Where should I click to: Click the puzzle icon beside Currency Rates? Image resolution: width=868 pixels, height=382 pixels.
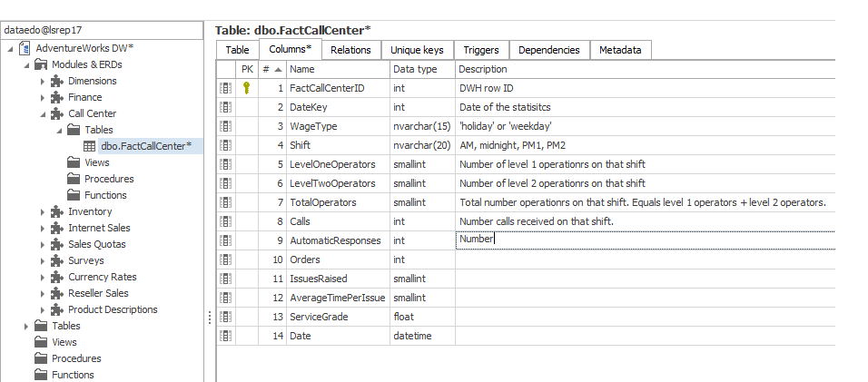click(x=57, y=278)
